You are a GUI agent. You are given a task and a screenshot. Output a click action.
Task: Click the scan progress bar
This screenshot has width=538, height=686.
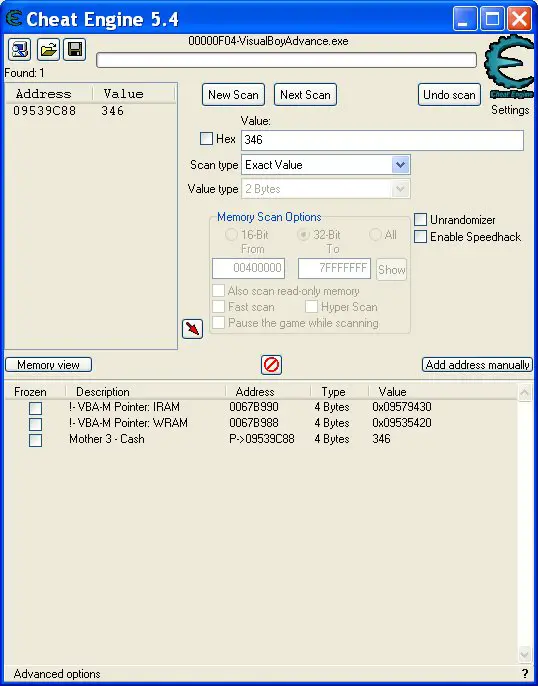tap(286, 60)
